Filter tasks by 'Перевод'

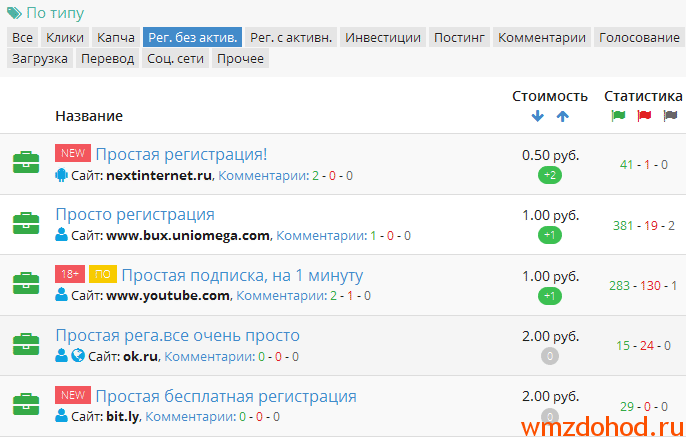pos(107,58)
